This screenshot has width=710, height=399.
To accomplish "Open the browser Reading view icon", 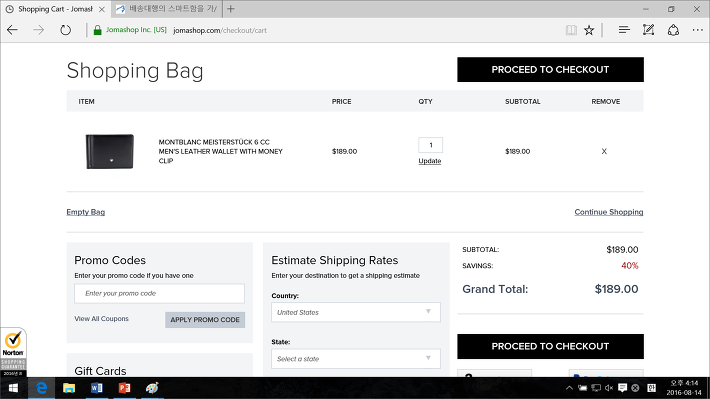I will tap(571, 30).
